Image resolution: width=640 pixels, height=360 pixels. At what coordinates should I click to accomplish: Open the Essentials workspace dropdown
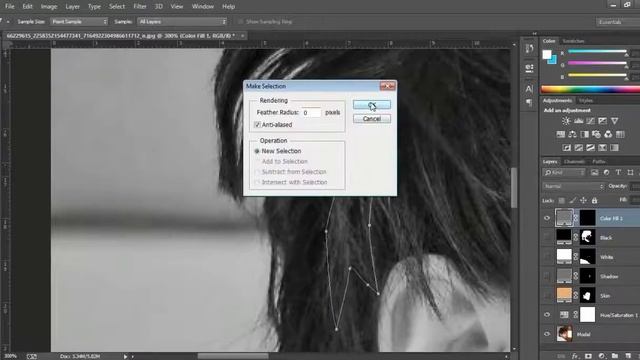(x=617, y=22)
